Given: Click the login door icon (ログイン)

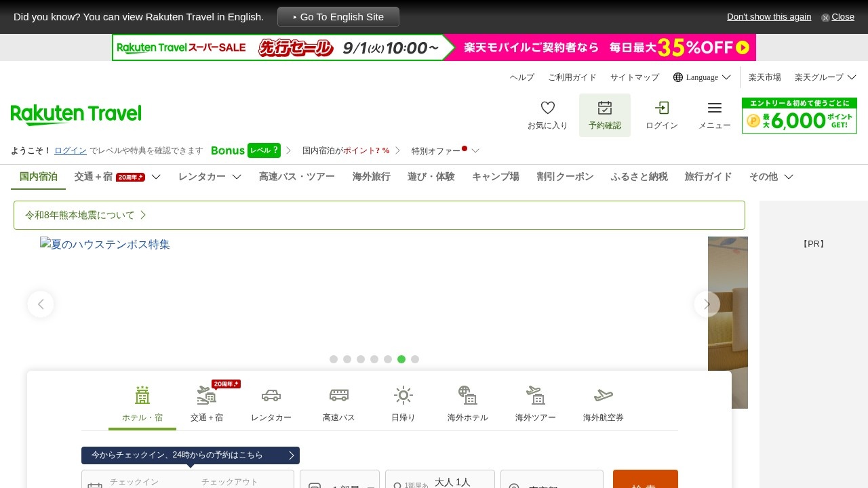Looking at the screenshot, I should click(662, 108).
